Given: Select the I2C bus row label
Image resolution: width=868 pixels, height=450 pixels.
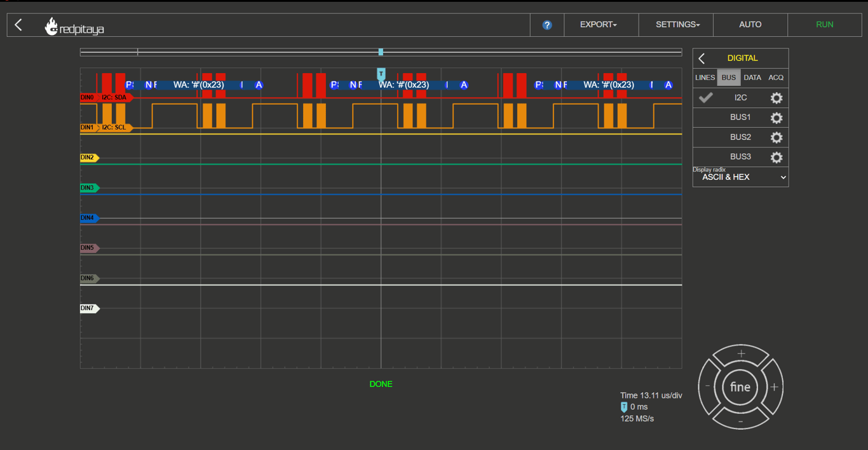Looking at the screenshot, I should point(740,98).
